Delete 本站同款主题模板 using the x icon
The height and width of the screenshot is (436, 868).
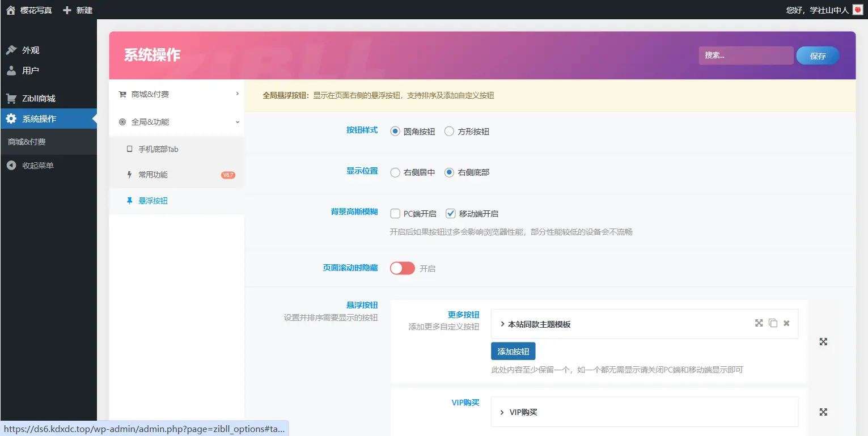coord(786,323)
